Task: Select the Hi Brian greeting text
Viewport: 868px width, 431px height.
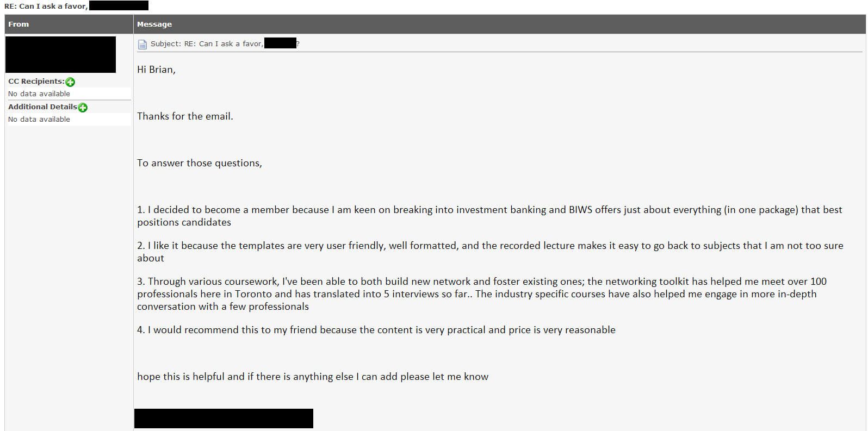Action: 156,69
